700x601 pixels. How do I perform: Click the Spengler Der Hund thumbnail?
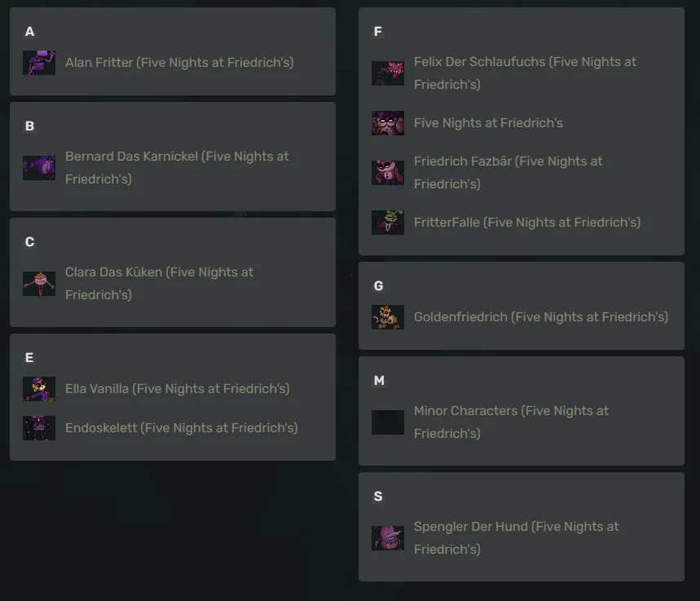pyautogui.click(x=388, y=538)
